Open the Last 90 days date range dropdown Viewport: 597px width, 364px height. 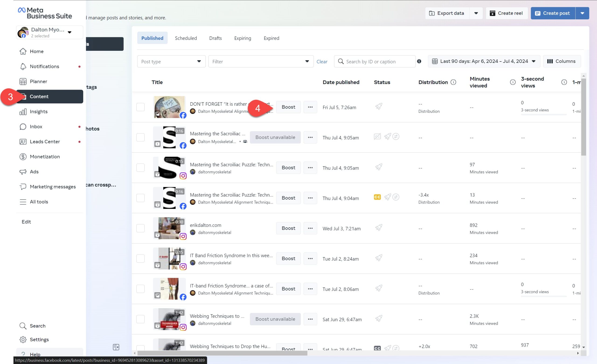pyautogui.click(x=484, y=61)
